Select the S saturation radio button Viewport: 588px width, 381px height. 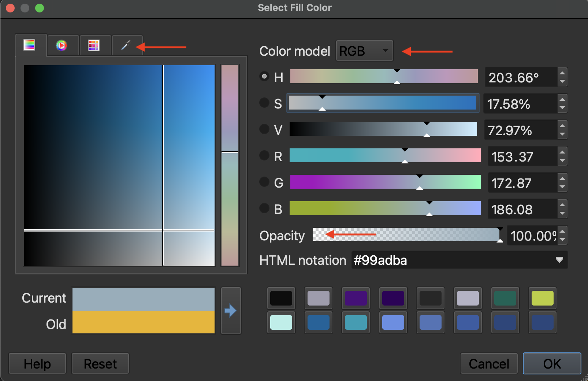[x=264, y=103]
